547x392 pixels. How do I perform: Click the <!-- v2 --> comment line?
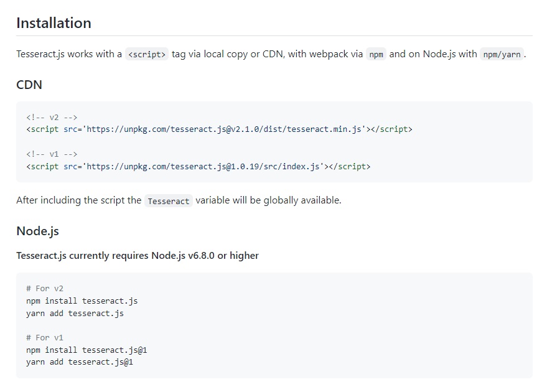coord(52,118)
